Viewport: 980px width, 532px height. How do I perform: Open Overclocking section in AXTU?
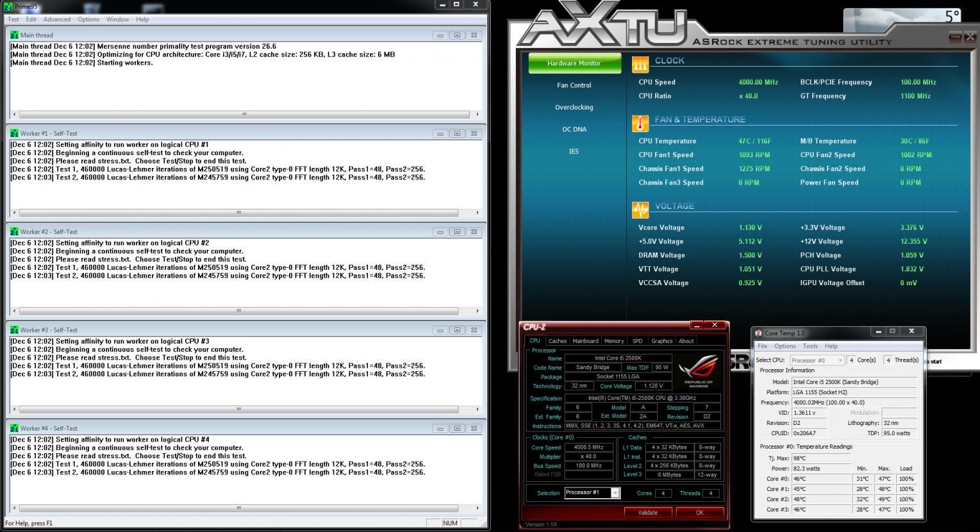[574, 107]
